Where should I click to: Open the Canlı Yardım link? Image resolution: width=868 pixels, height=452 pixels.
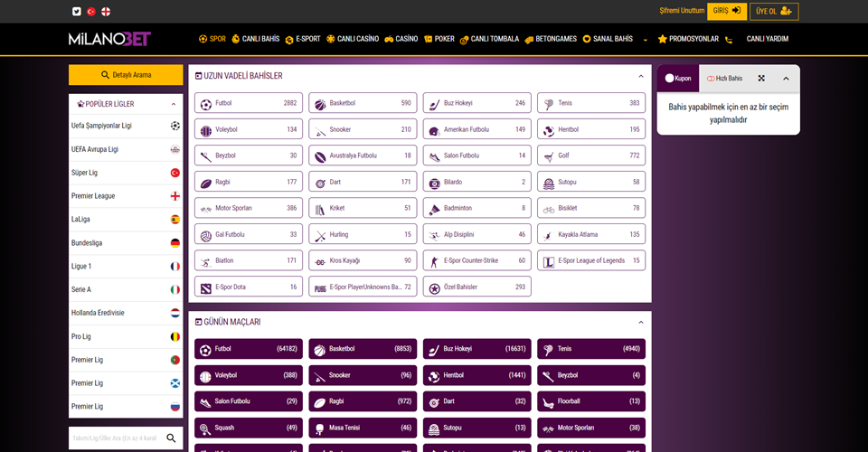pyautogui.click(x=768, y=39)
